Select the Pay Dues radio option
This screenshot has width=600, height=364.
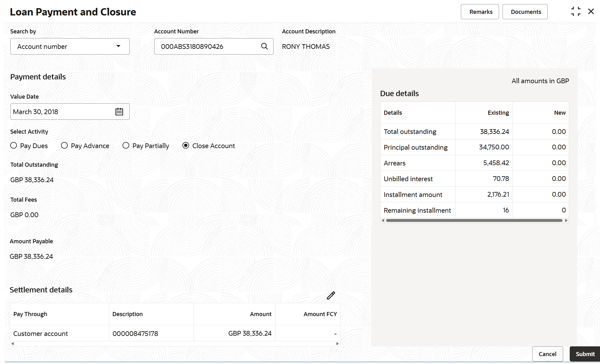pos(14,146)
